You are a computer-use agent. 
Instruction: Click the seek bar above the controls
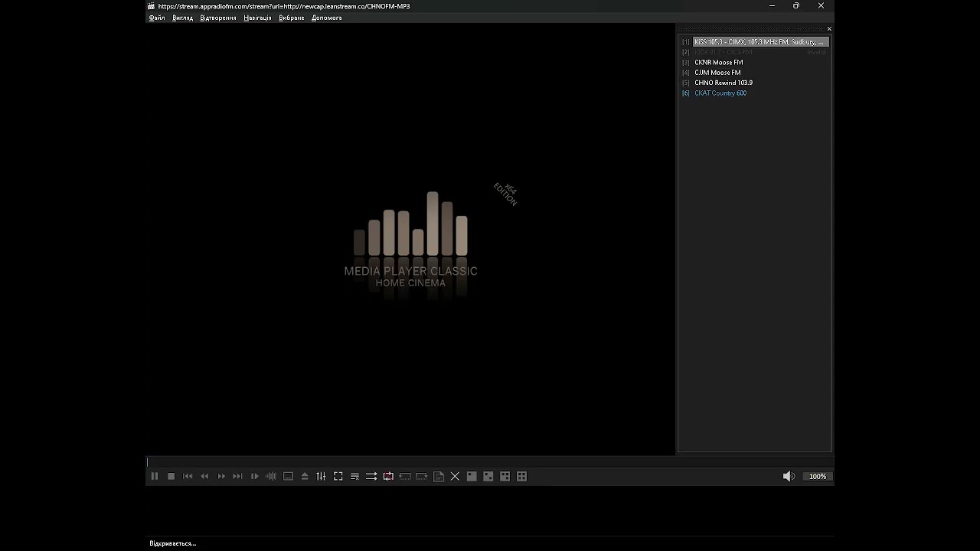[488, 462]
